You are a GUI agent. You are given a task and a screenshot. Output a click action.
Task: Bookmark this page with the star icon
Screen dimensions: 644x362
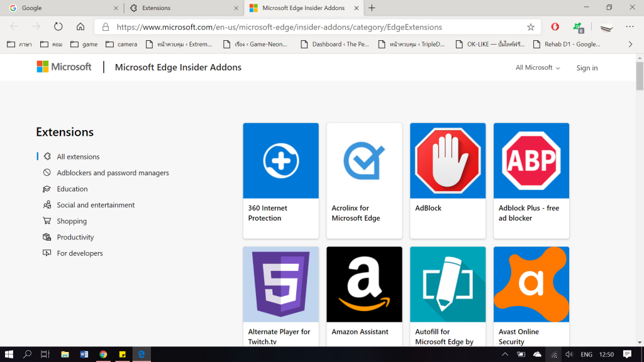coord(531,27)
